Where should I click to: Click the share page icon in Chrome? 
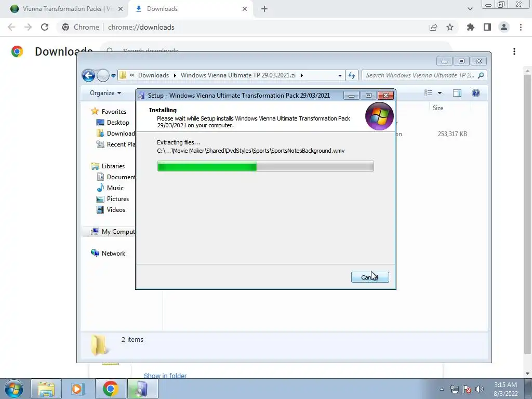click(x=433, y=27)
